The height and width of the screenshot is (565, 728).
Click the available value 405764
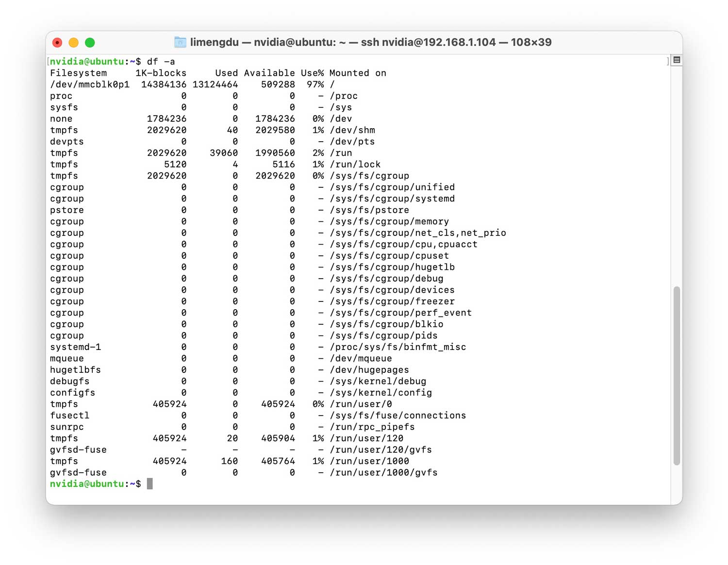pos(278,461)
